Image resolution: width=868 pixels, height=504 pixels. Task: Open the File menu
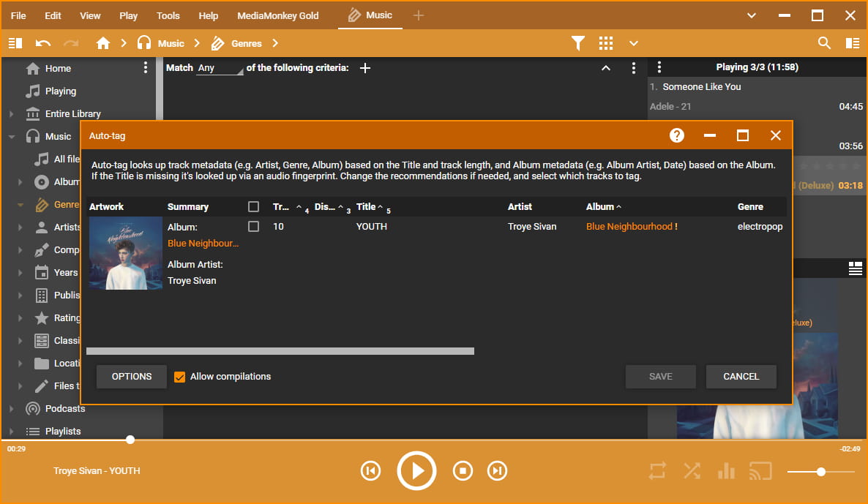tap(18, 15)
